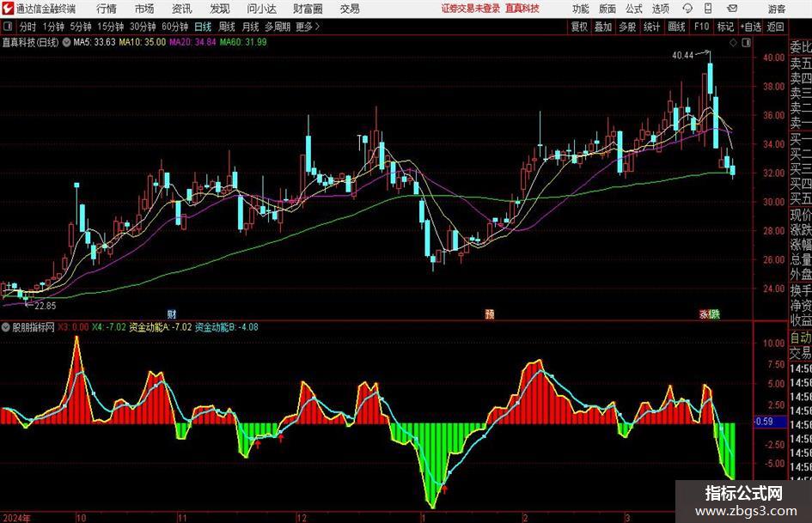Add stock via +自选 button
This screenshot has height=523, width=812.
751,27
